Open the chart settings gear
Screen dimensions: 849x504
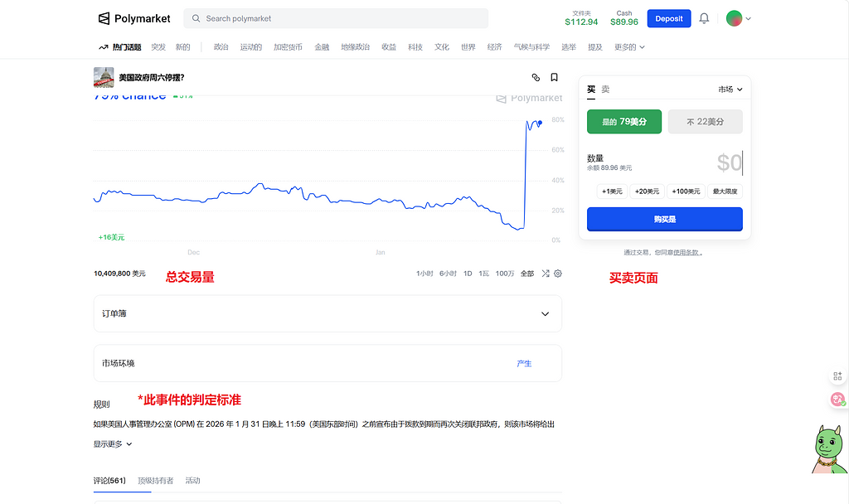click(x=558, y=274)
